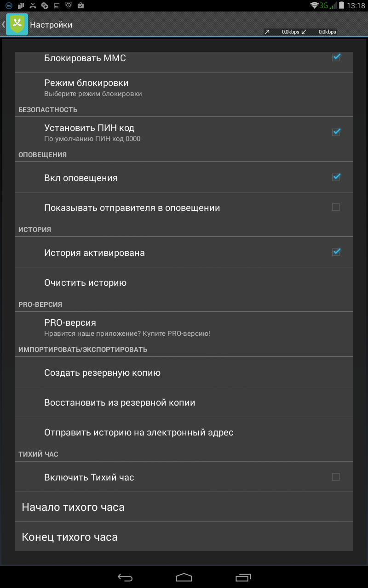Image resolution: width=368 pixels, height=588 pixels.
Task: Tap the battery status icon
Action: click(x=341, y=6)
